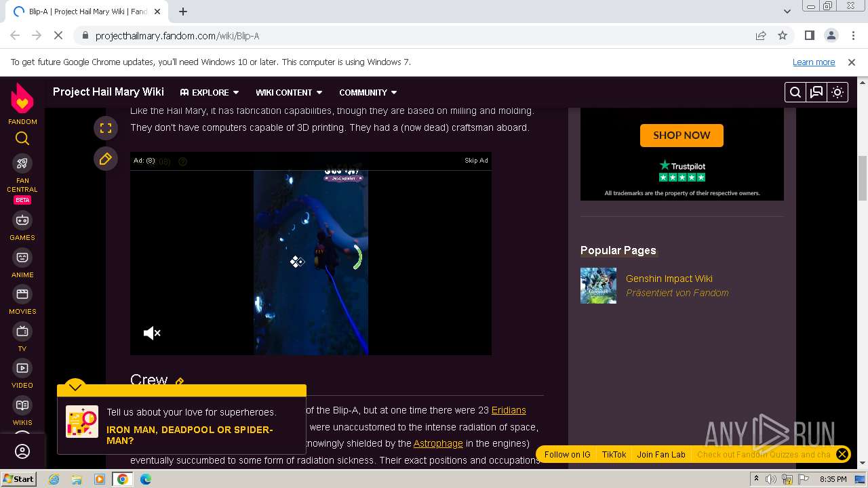
Task: Open the Video section icon
Action: (x=22, y=368)
